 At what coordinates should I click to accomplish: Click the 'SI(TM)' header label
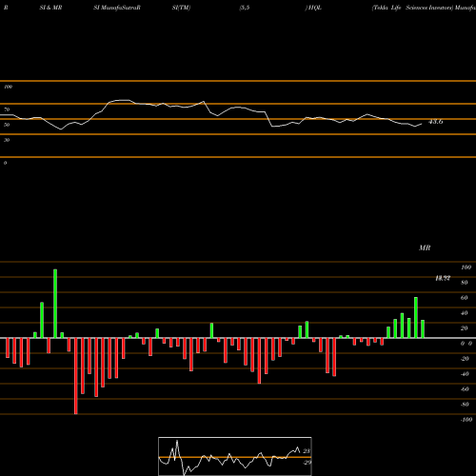[181, 8]
